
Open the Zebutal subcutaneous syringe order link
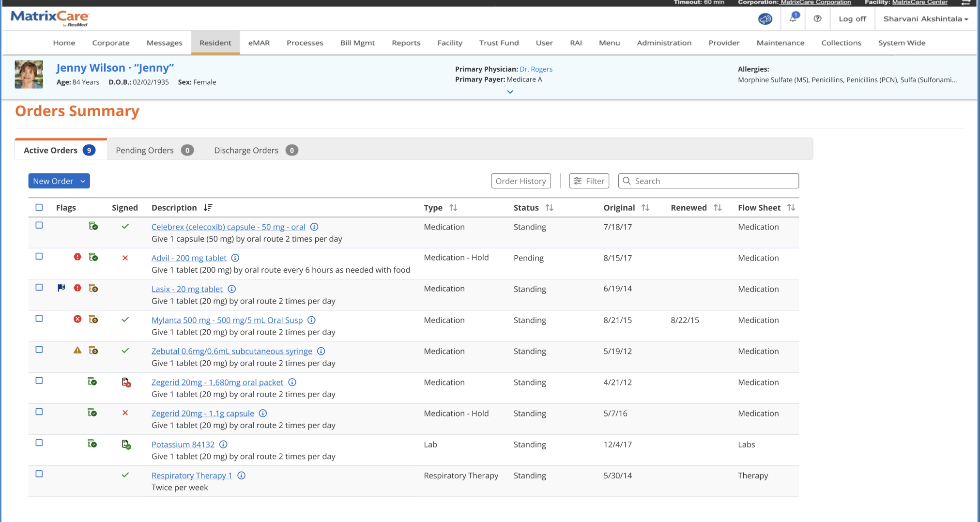click(x=232, y=351)
